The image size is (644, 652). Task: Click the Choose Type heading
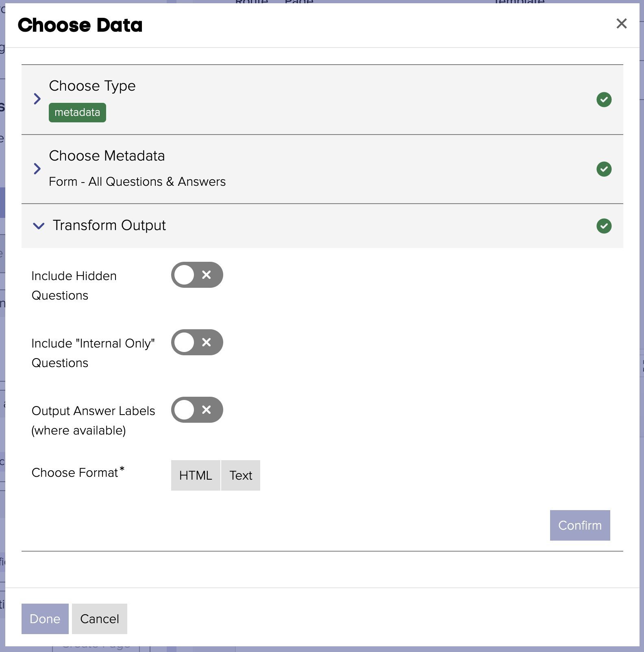click(92, 86)
